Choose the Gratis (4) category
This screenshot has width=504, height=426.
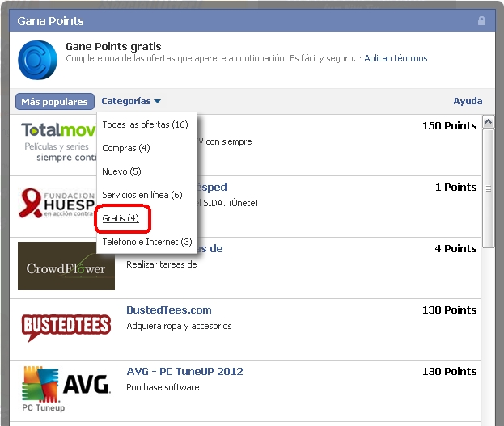(x=121, y=218)
